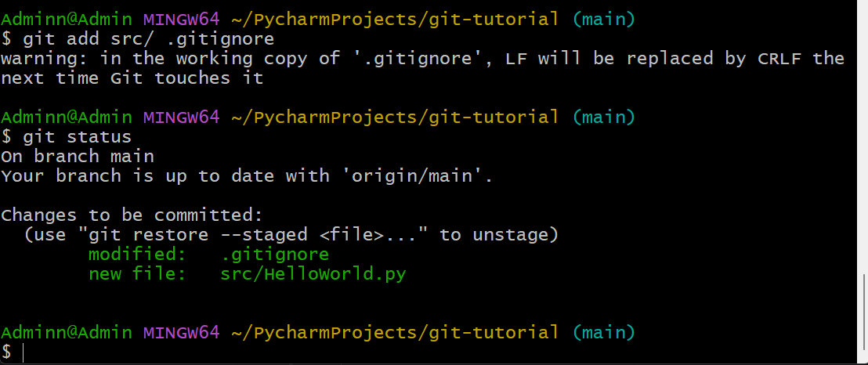Click the 'git status' command line
The width and height of the screenshot is (868, 365).
point(77,137)
